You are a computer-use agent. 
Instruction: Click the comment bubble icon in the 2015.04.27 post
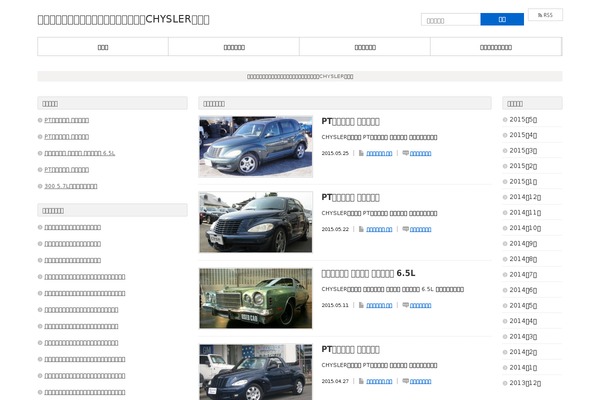[405, 381]
